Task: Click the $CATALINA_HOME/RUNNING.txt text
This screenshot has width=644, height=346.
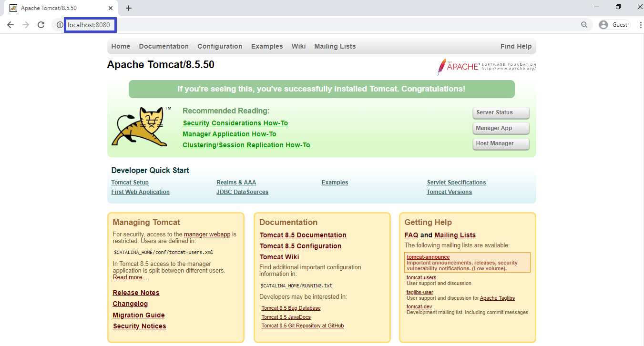Action: [x=296, y=286]
